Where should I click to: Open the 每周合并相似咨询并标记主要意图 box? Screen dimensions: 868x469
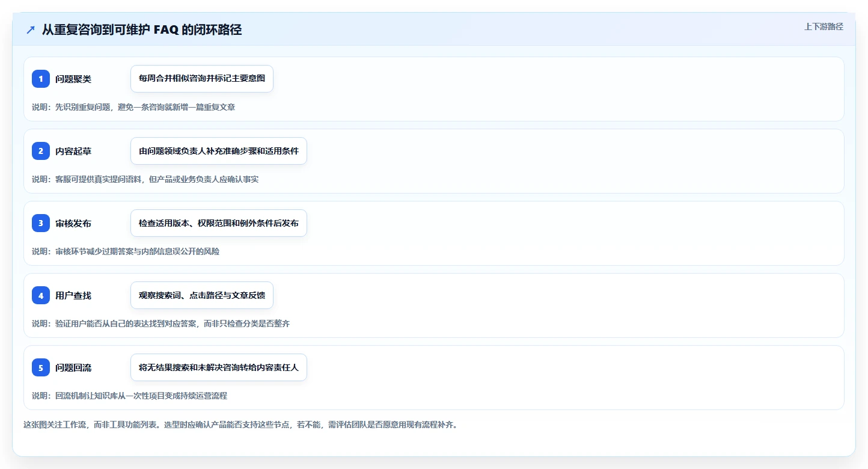[x=202, y=79]
